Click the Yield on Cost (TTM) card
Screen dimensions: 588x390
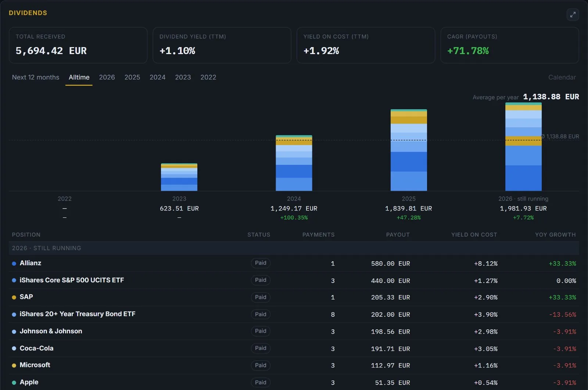coord(366,45)
